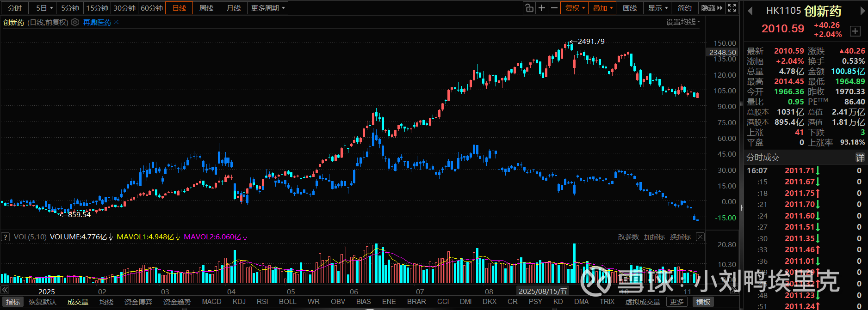The image size is (868, 310).
Task: Click the chart lock icon
Action: tap(529, 8)
